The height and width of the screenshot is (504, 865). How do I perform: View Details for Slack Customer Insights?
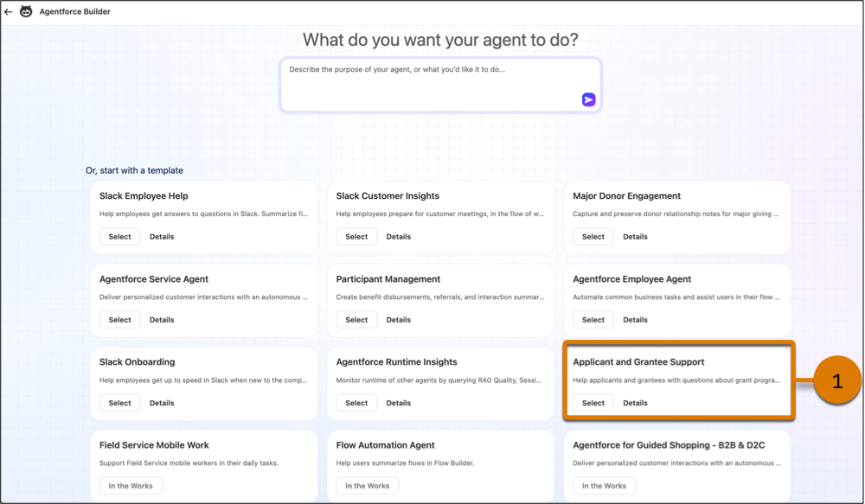click(398, 237)
